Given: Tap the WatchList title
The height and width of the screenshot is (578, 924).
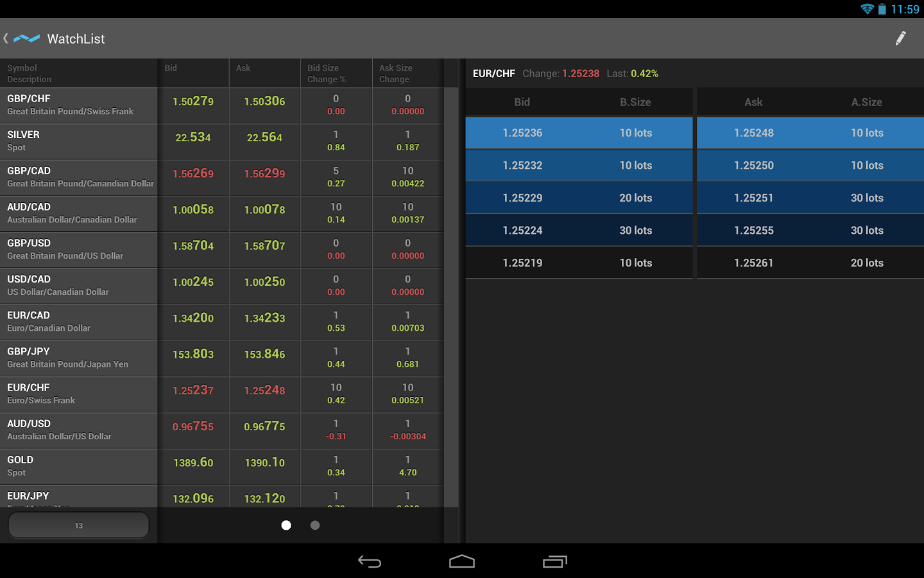Looking at the screenshot, I should click(x=76, y=39).
